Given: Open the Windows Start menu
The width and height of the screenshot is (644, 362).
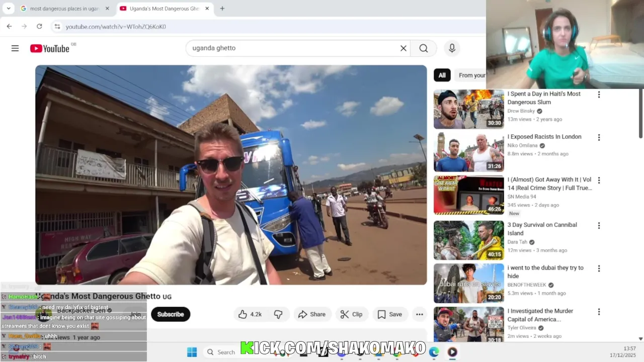Looking at the screenshot, I should [x=192, y=352].
